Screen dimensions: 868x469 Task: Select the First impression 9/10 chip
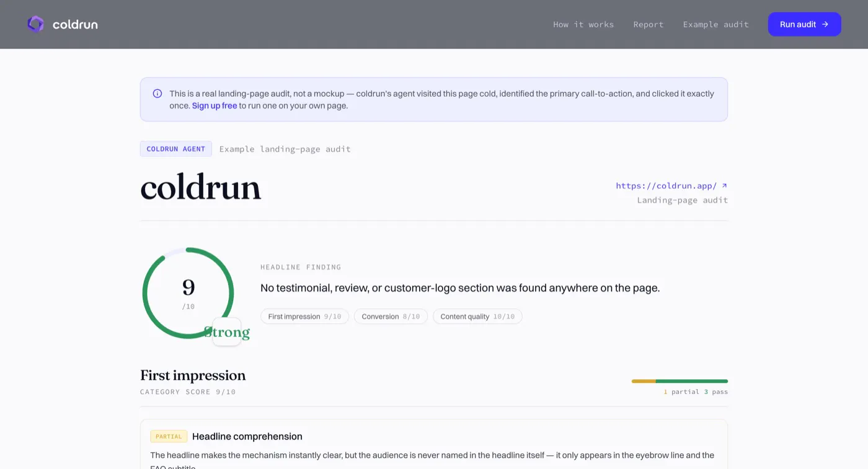[304, 317]
